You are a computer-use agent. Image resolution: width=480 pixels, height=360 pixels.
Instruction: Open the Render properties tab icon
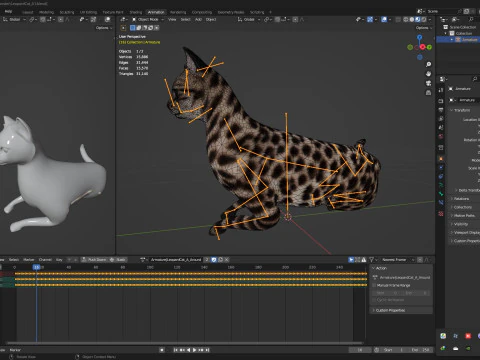tap(441, 101)
